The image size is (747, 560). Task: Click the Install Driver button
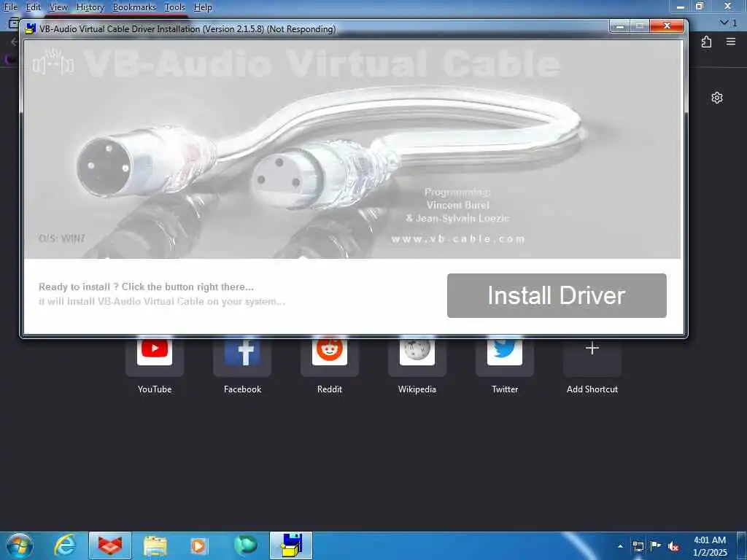557,295
